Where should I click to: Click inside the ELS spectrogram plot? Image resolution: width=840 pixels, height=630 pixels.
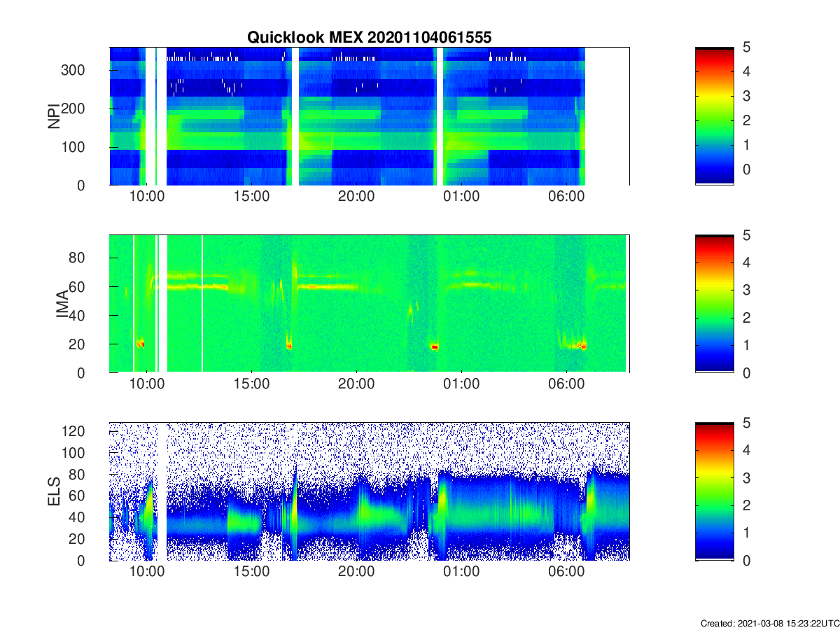point(369,492)
